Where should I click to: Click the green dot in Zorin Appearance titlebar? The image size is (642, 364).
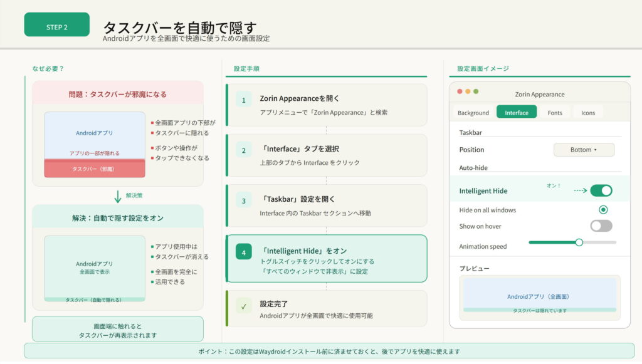476,91
